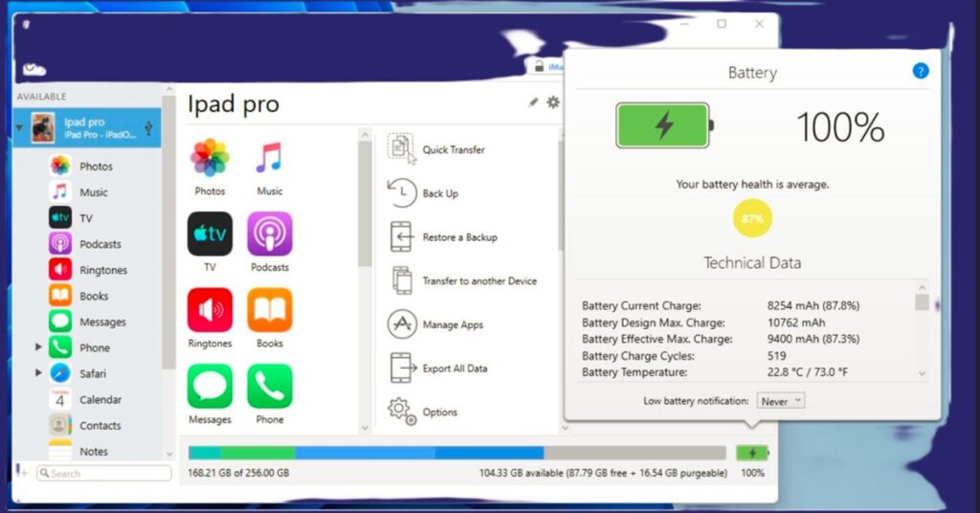980x513 pixels.
Task: Click the Back Up action
Action: (x=423, y=193)
